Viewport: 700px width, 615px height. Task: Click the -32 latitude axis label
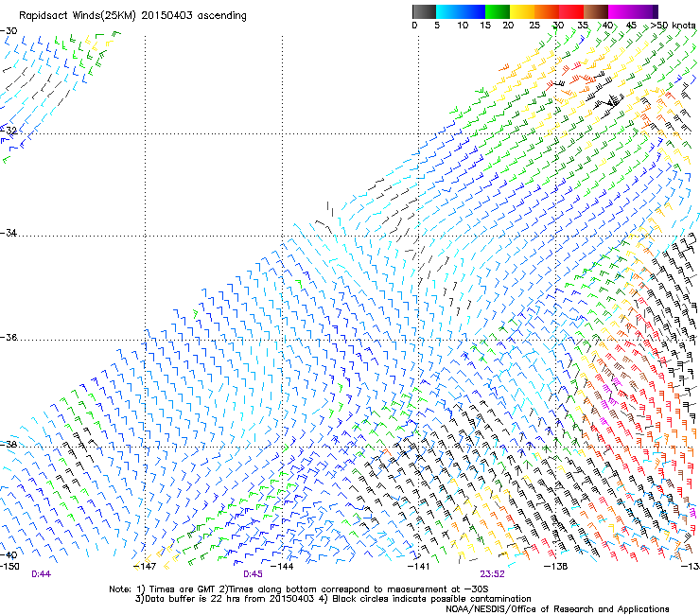coord(9,130)
